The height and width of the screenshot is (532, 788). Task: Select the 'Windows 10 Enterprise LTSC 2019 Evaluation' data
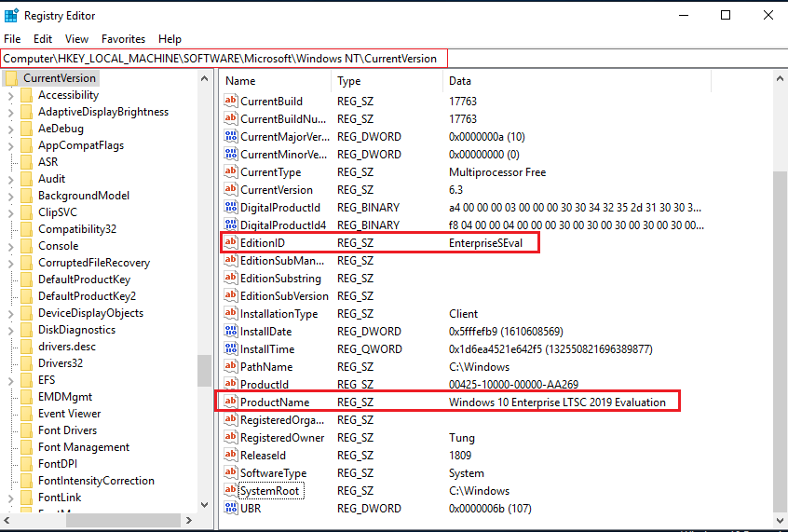click(x=557, y=402)
